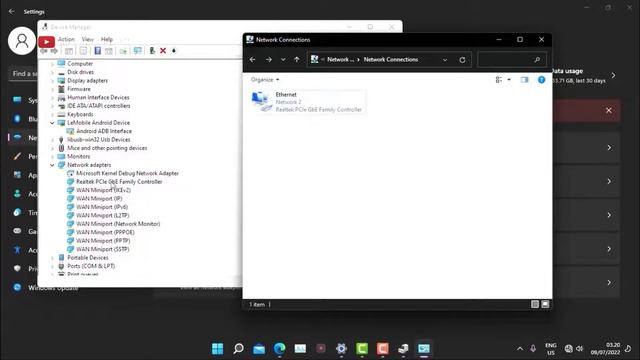Change your view icon in Network Connections
Image resolution: width=640 pixels, height=360 pixels.
point(499,80)
